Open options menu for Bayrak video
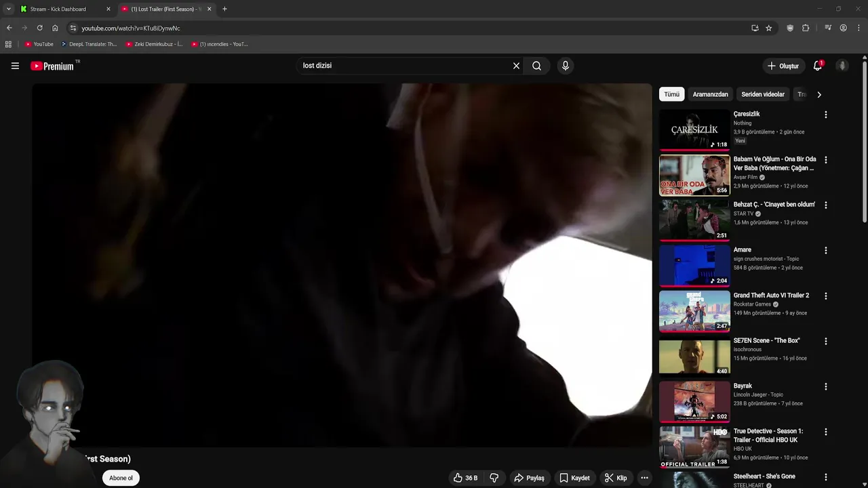Image resolution: width=868 pixels, height=488 pixels. pos(825,386)
